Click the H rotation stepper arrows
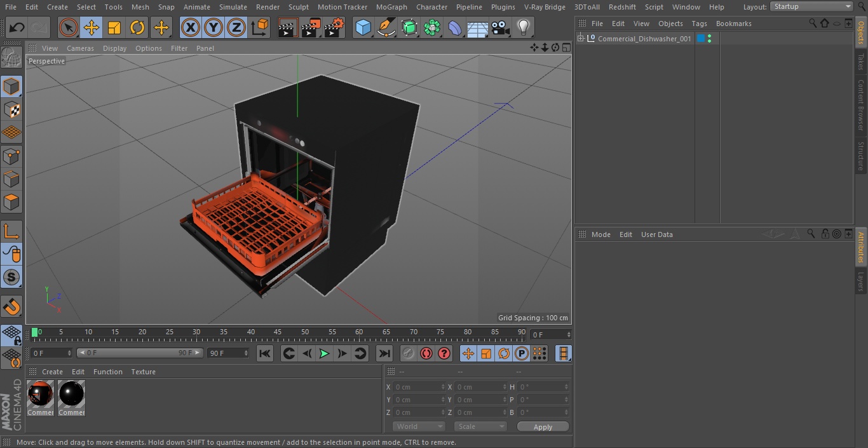Screen dimensions: 868x448 tap(567, 387)
